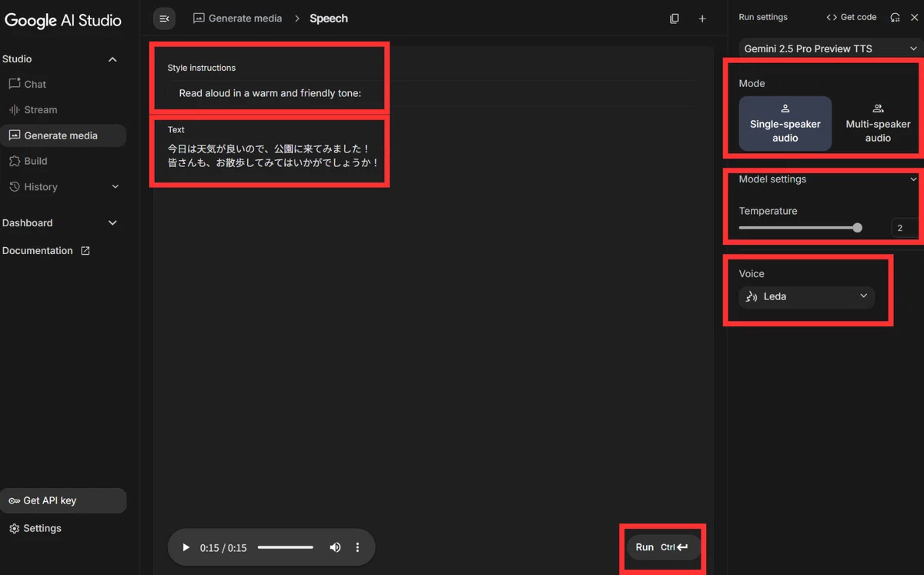Viewport: 924px width, 575px height.
Task: Select Single-speaker audio mode
Action: click(x=785, y=123)
